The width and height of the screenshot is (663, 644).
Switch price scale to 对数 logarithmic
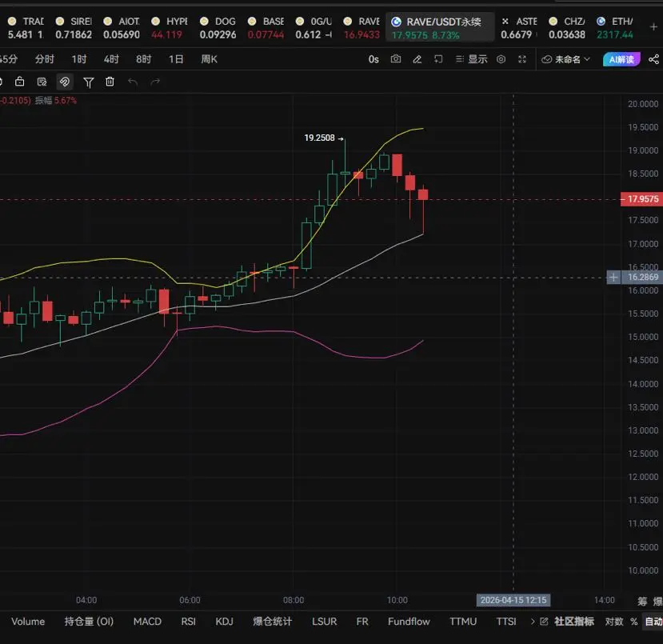[614, 621]
